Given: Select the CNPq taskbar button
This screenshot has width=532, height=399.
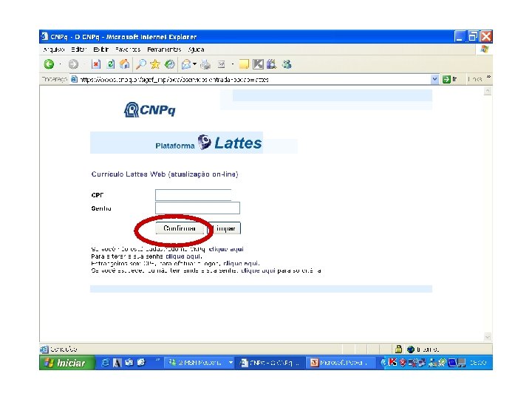Looking at the screenshot, I should coord(270,363).
